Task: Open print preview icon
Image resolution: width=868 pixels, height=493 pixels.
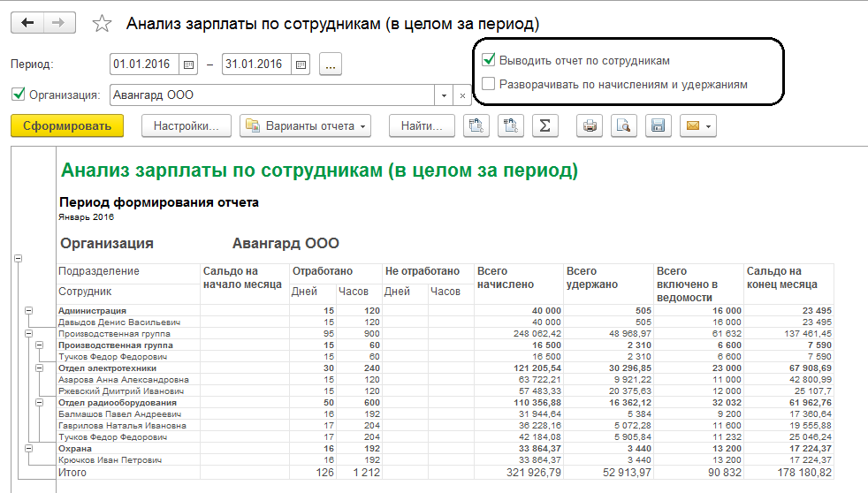Action: click(x=624, y=126)
